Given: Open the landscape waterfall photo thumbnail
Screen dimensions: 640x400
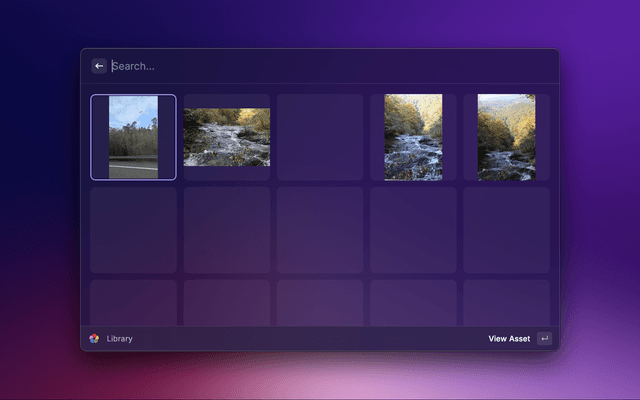Looking at the screenshot, I should (227, 137).
